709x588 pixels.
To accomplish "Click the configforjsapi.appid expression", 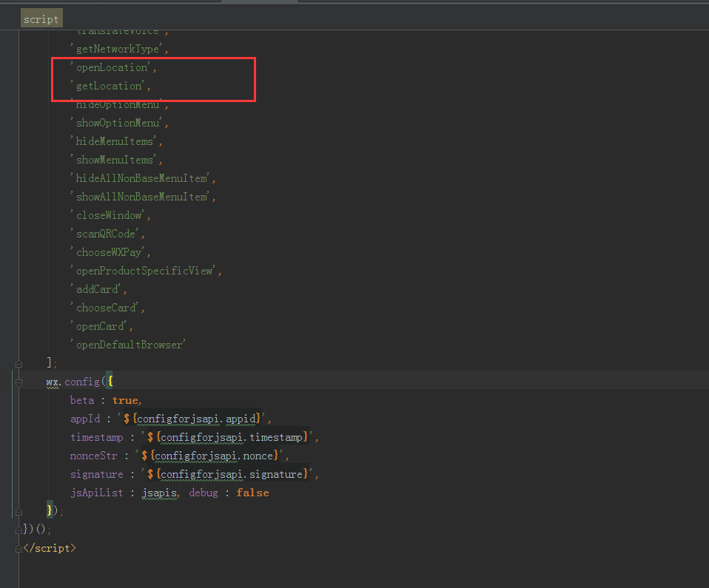I will click(x=196, y=419).
